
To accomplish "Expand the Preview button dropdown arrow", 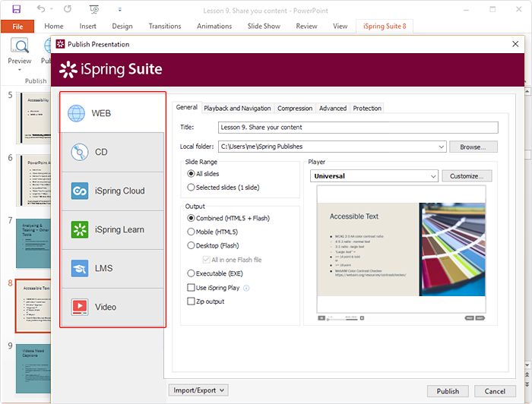I will 20,70.
